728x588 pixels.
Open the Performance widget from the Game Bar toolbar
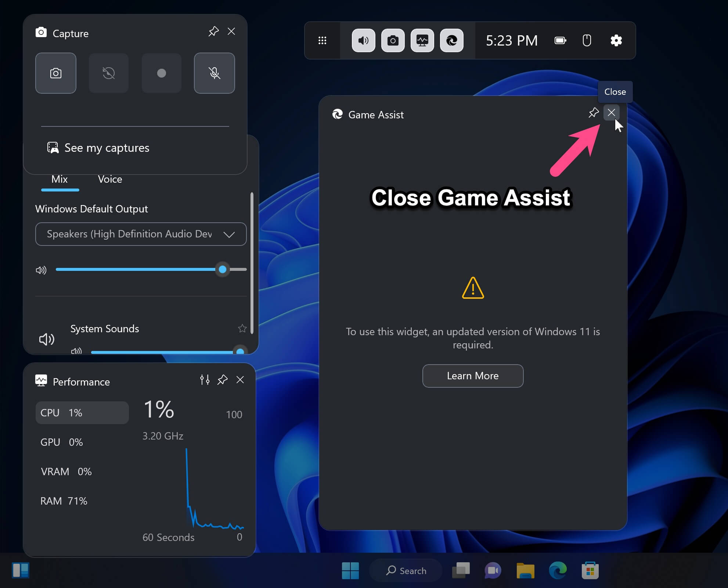point(422,40)
